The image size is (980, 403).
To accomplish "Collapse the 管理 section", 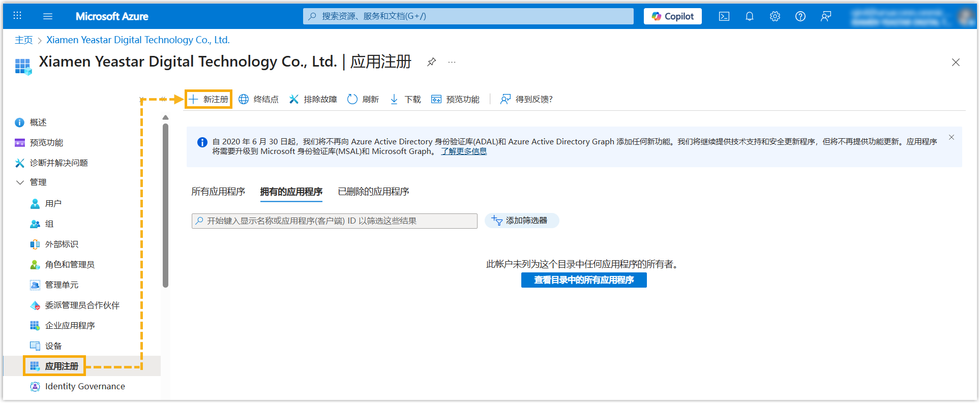I will (20, 182).
